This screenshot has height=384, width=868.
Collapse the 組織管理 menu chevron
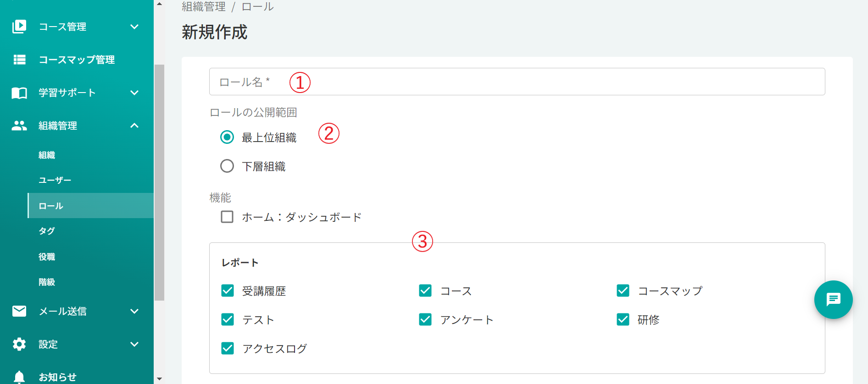134,126
